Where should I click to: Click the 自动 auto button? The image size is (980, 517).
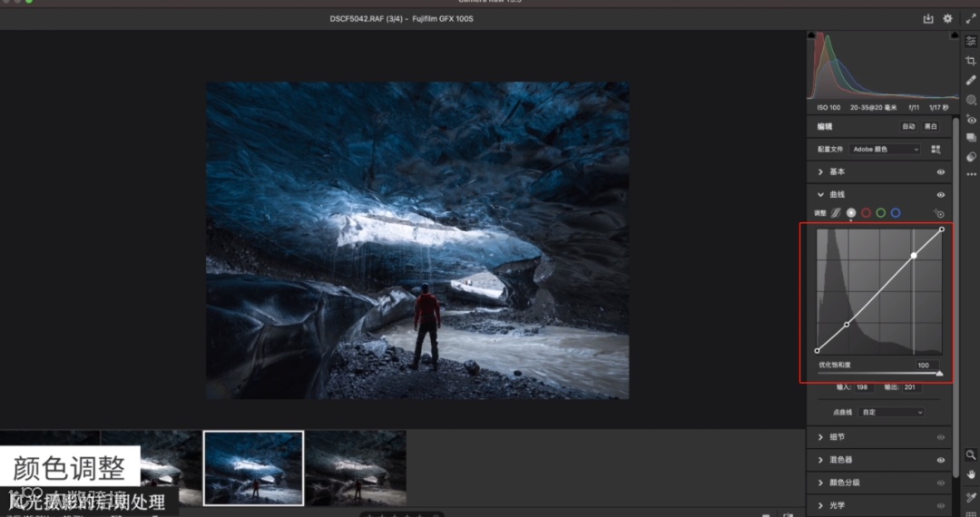click(908, 126)
